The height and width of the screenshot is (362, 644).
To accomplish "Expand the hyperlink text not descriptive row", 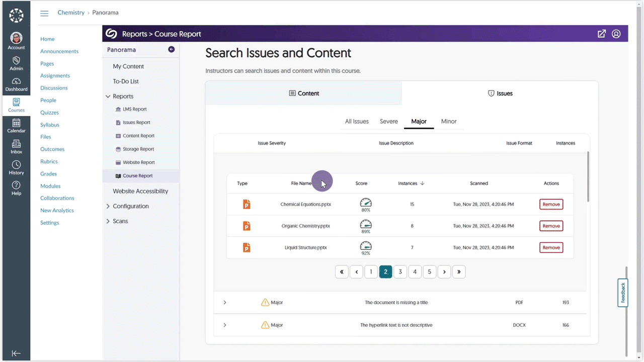I will click(x=224, y=325).
